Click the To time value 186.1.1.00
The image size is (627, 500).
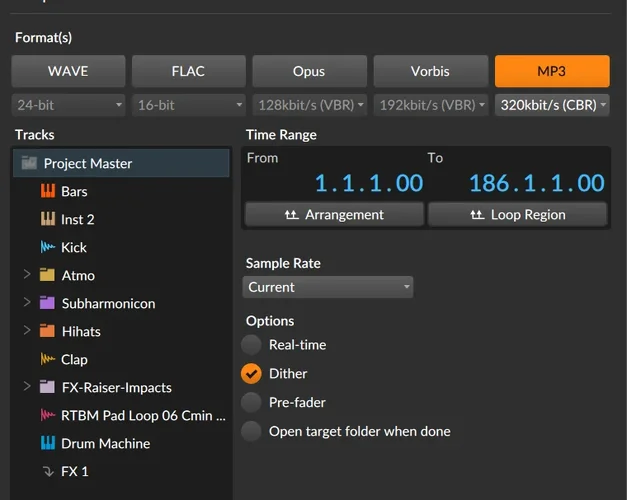tap(536, 183)
